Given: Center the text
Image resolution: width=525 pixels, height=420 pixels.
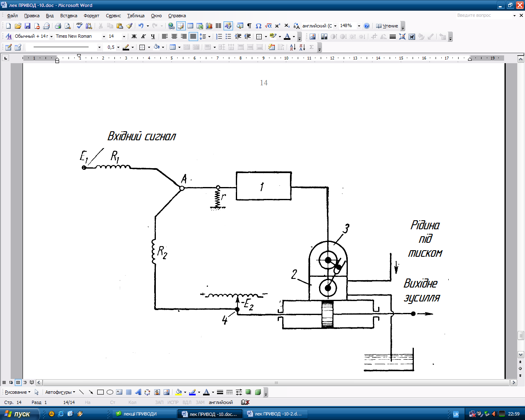Looking at the screenshot, I should [x=174, y=37].
